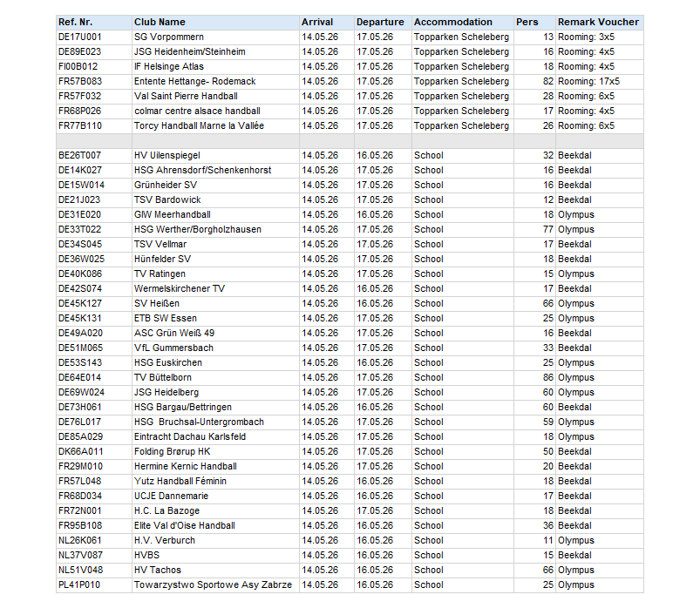Select reference NL26K061
The image size is (700, 608).
click(94, 540)
